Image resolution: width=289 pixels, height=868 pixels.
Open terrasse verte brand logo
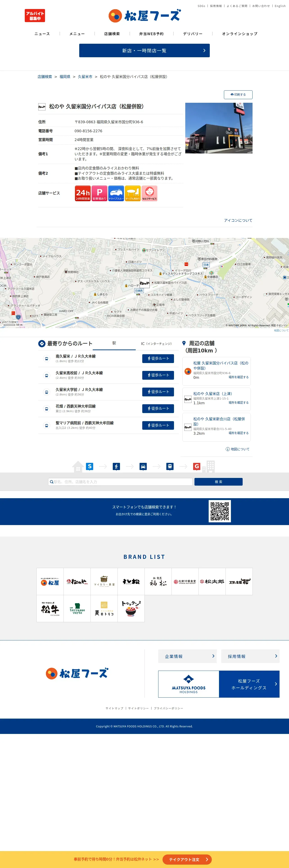[77, 609]
